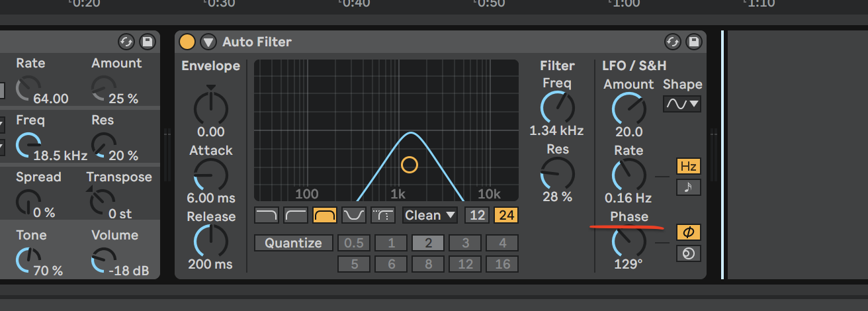
Task: Open the LFO Shape waveform dropdown
Action: click(x=682, y=104)
